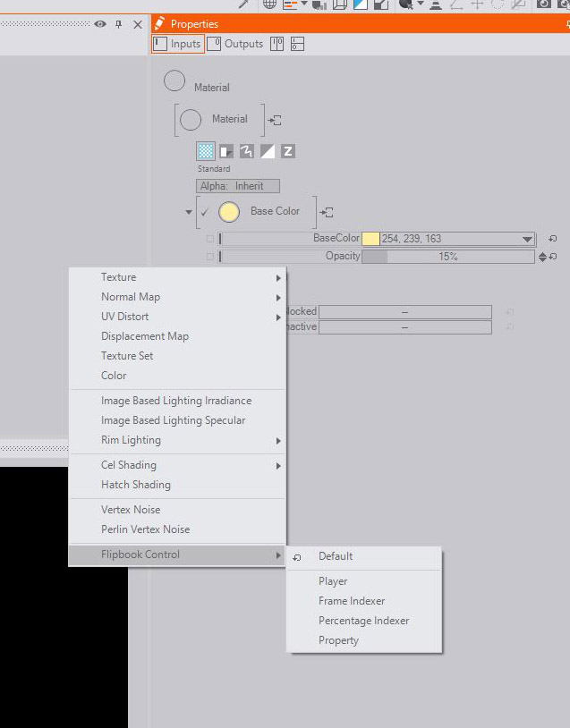Click the diagonal split material icon
The height and width of the screenshot is (728, 570).
[x=267, y=151]
